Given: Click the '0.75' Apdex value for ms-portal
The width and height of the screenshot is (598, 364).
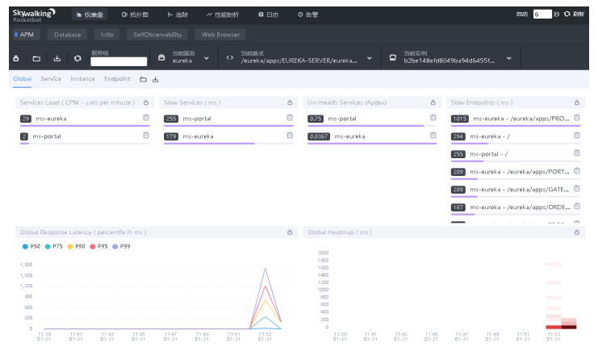Looking at the screenshot, I should pyautogui.click(x=316, y=119).
